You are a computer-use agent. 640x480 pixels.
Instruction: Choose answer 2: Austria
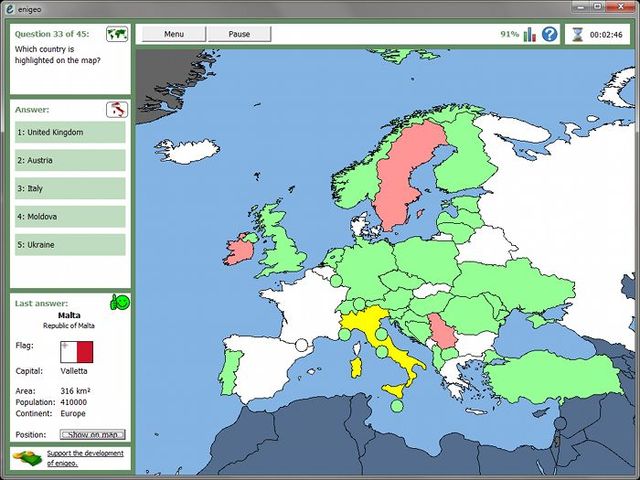[x=70, y=160]
